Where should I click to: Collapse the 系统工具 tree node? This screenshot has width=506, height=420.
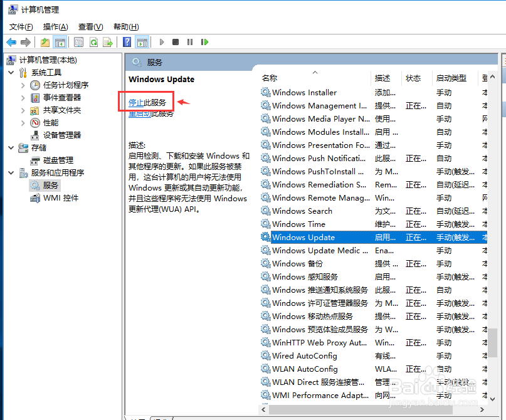(x=11, y=73)
